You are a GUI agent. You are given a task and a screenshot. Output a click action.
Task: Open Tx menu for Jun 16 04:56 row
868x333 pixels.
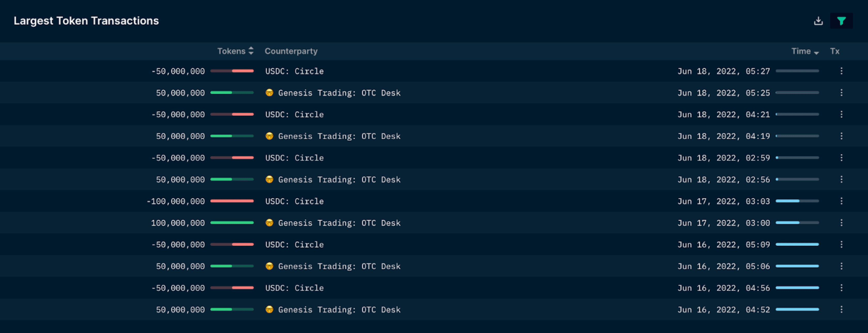coord(841,288)
